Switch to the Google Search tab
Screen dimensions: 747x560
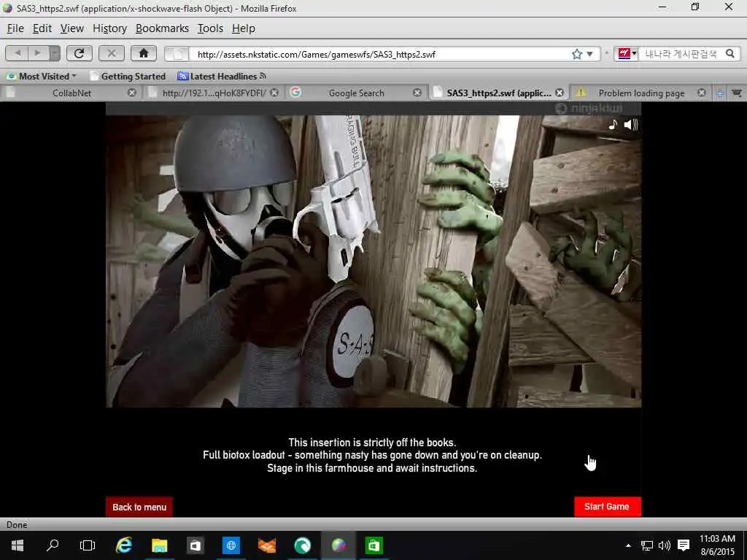356,93
